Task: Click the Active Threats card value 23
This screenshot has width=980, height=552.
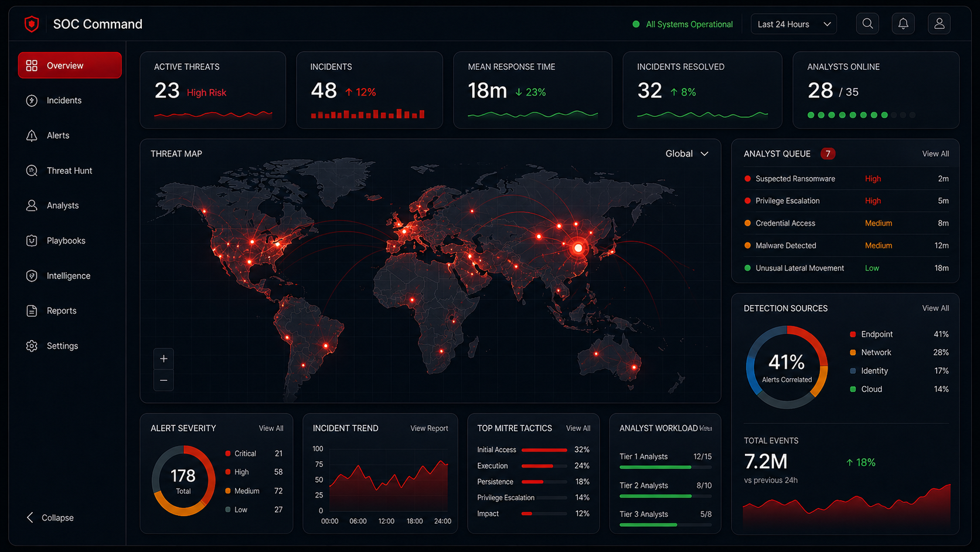Action: click(x=167, y=91)
